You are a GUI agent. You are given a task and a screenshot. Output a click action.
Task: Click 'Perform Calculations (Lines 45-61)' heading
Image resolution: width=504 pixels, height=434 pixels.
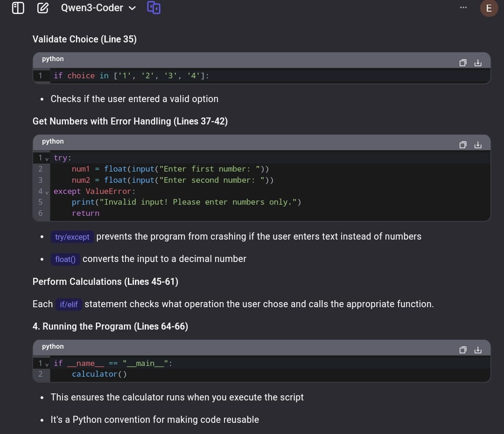tap(105, 282)
